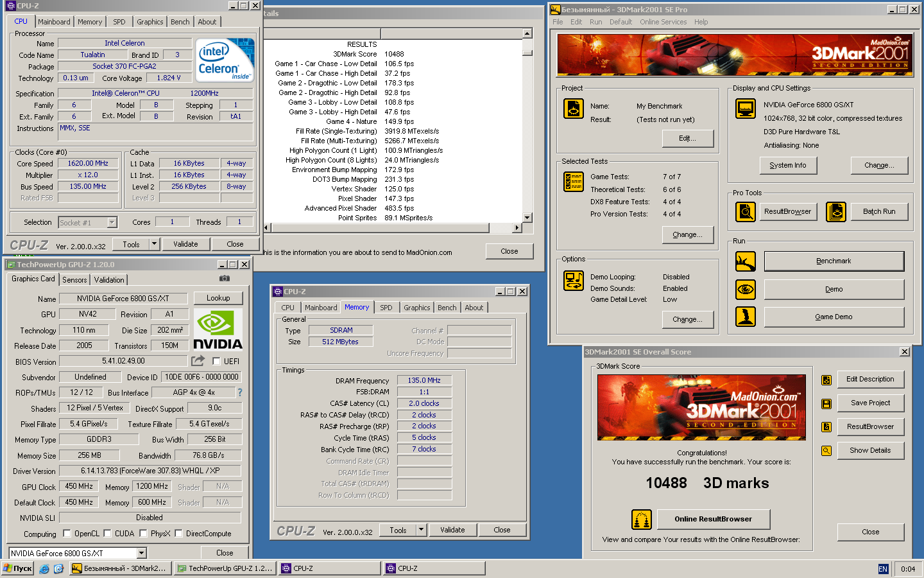Open the Tools dropdown arrow in top CPU-Z

click(154, 244)
